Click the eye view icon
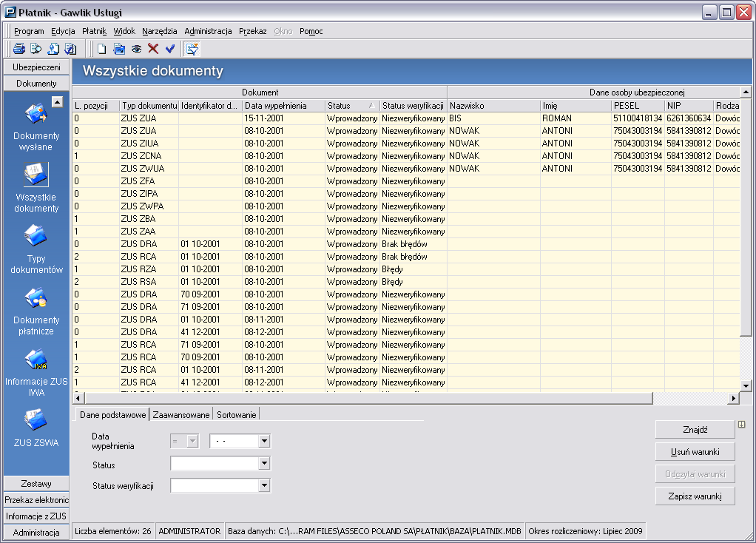The image size is (756, 543). pos(136,49)
